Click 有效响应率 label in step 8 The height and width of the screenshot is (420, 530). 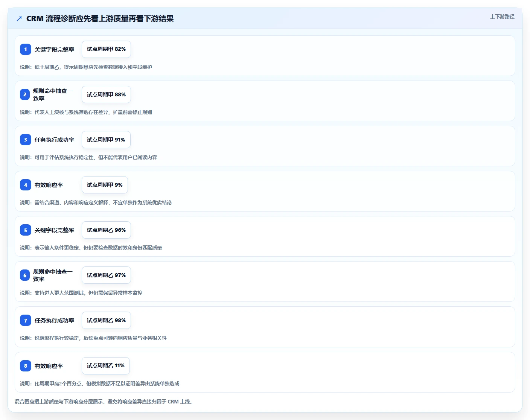pos(49,366)
